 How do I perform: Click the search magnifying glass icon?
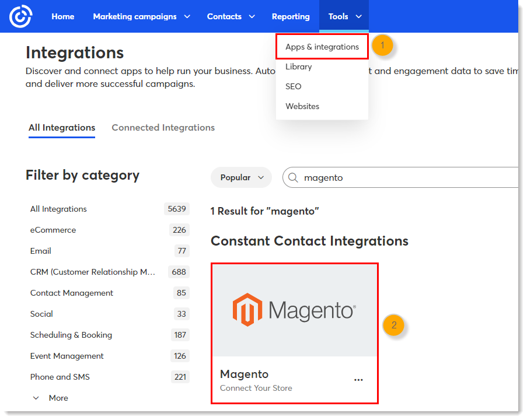pos(292,177)
